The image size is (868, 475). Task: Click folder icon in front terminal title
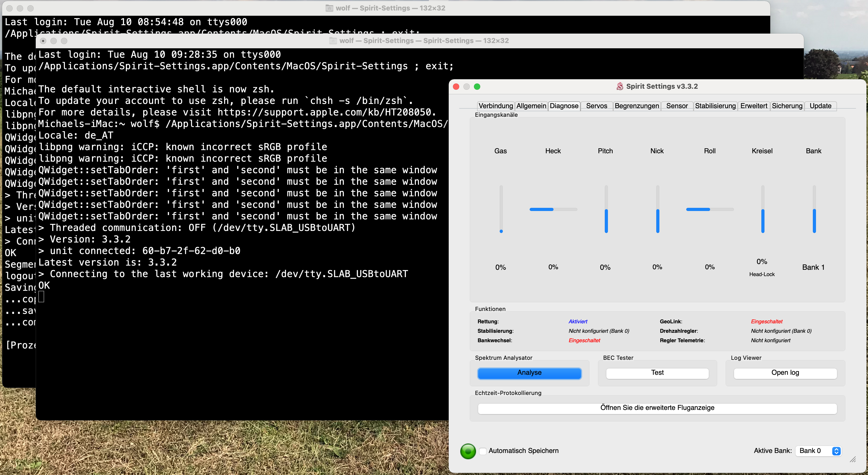coord(333,41)
